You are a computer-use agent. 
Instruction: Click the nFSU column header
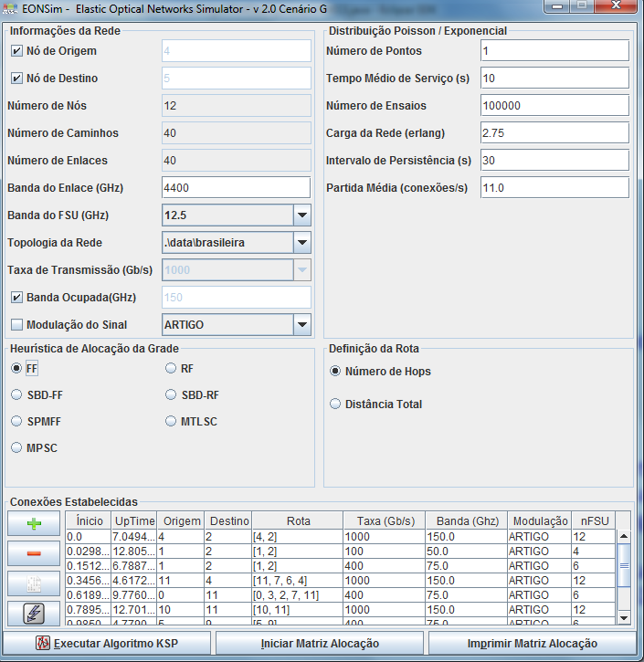pos(594,521)
